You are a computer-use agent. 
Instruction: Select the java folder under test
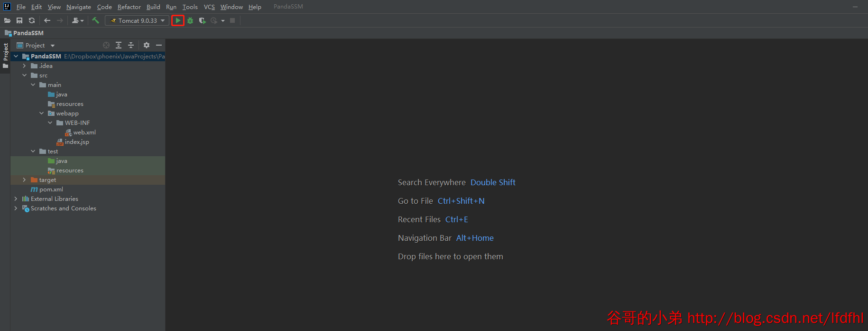click(57, 161)
